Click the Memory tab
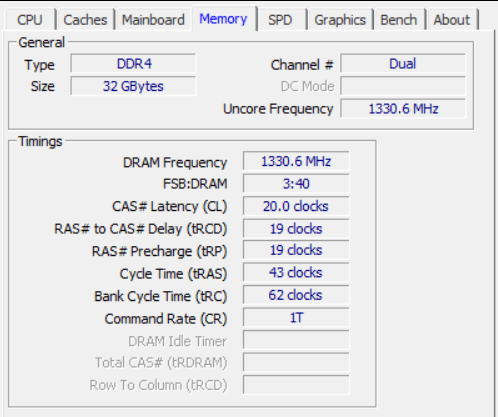This screenshot has width=498, height=417. (x=224, y=19)
